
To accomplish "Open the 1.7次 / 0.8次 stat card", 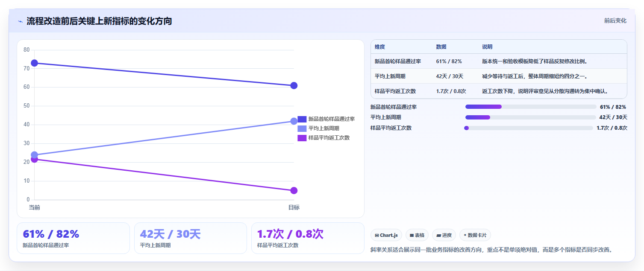I will pyautogui.click(x=308, y=238).
